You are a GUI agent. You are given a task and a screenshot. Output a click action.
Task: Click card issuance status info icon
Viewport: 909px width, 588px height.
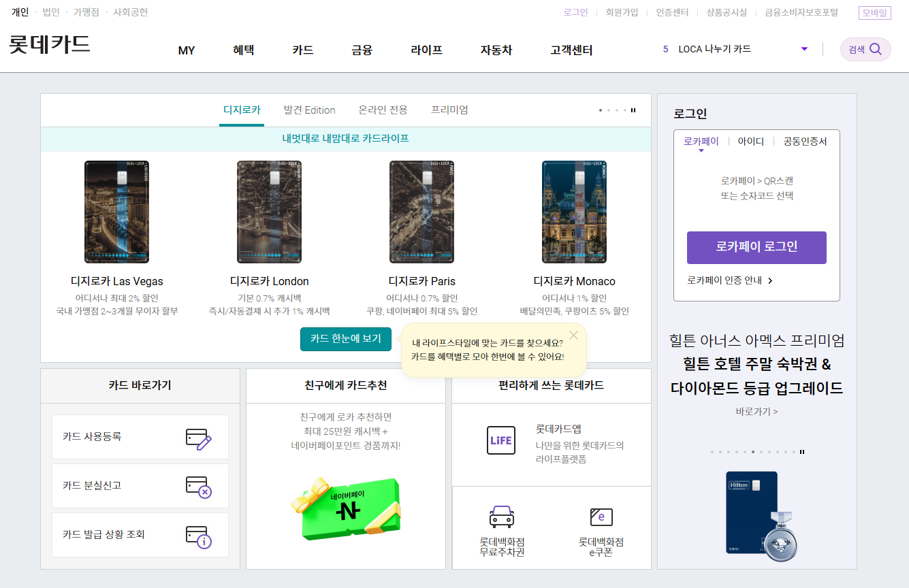pyautogui.click(x=199, y=537)
